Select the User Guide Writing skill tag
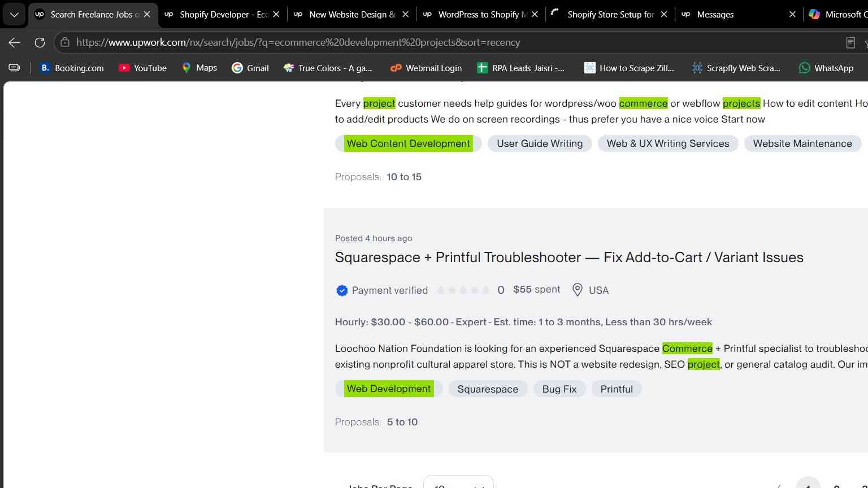868x488 pixels. click(x=540, y=143)
